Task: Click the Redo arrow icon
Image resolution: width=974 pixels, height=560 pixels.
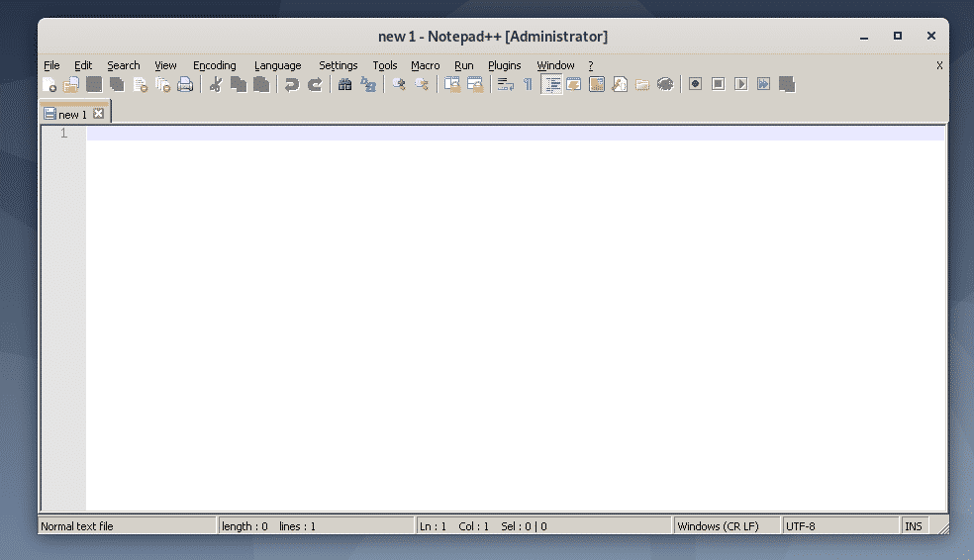Action: [315, 84]
